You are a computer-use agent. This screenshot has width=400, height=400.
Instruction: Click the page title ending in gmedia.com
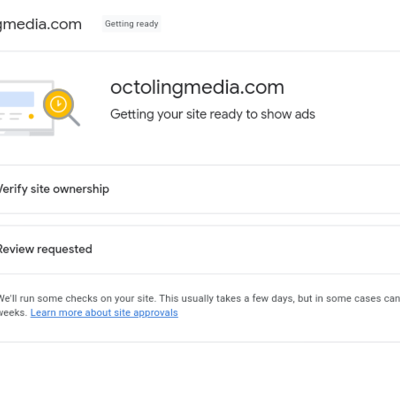tap(41, 24)
